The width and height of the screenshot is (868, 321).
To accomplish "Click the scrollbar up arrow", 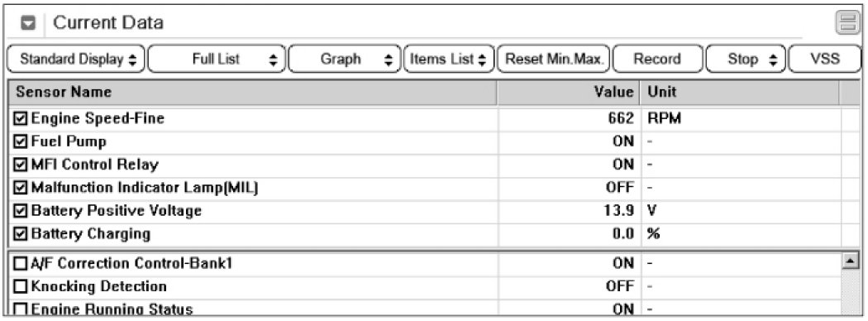I will [x=849, y=260].
